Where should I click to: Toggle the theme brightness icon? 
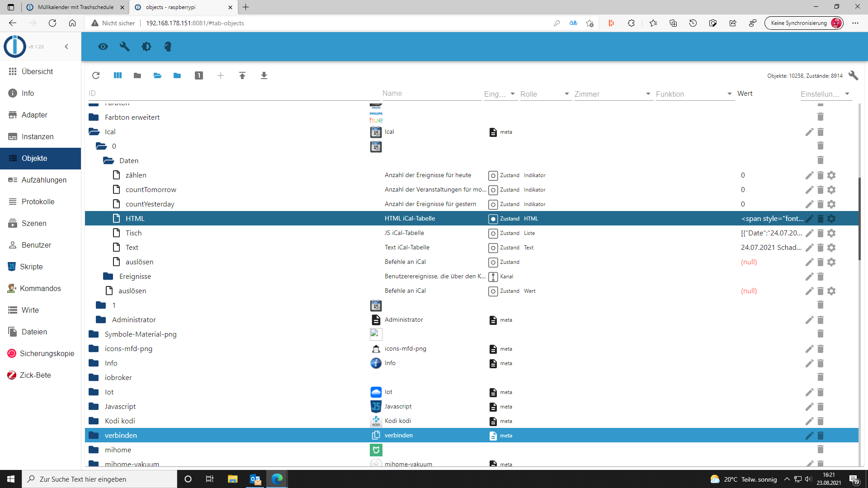(146, 47)
